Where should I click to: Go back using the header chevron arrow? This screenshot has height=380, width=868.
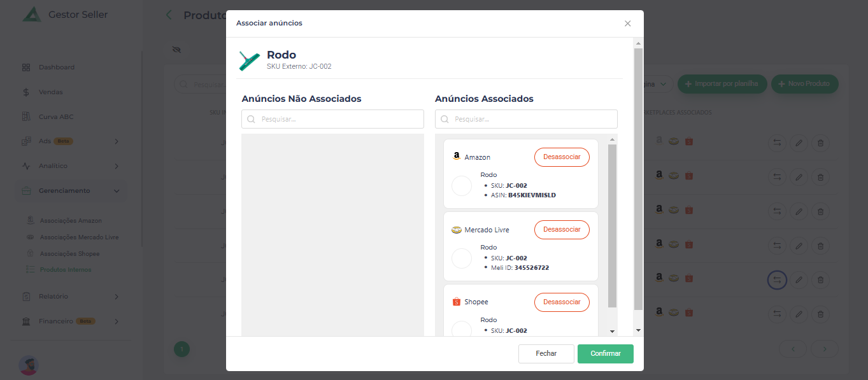[x=169, y=15]
